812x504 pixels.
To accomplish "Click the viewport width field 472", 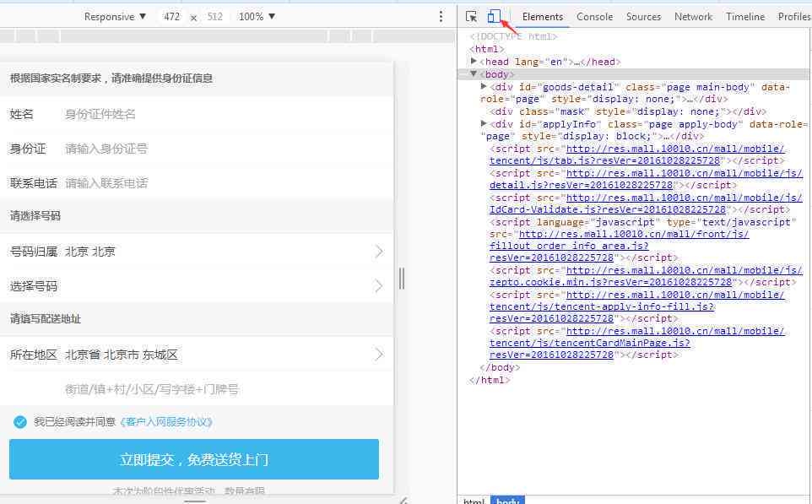I will [171, 17].
